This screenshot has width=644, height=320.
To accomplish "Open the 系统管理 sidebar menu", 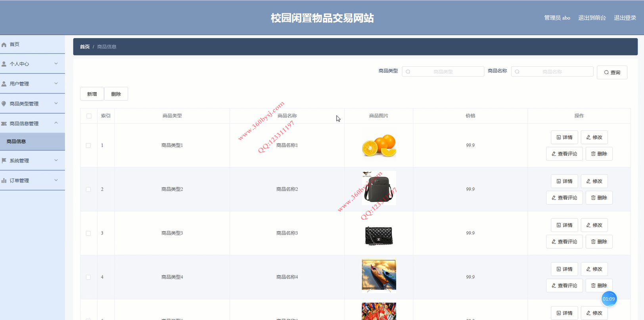I will [x=33, y=161].
